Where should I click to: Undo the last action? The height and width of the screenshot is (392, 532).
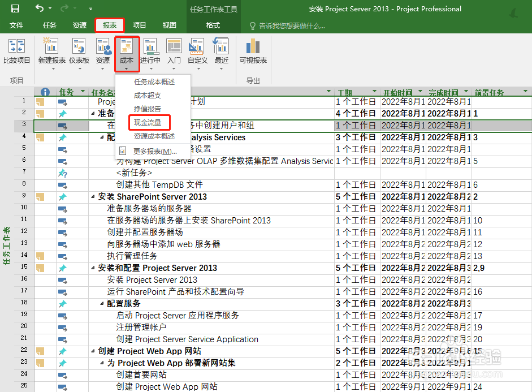tap(40, 8)
